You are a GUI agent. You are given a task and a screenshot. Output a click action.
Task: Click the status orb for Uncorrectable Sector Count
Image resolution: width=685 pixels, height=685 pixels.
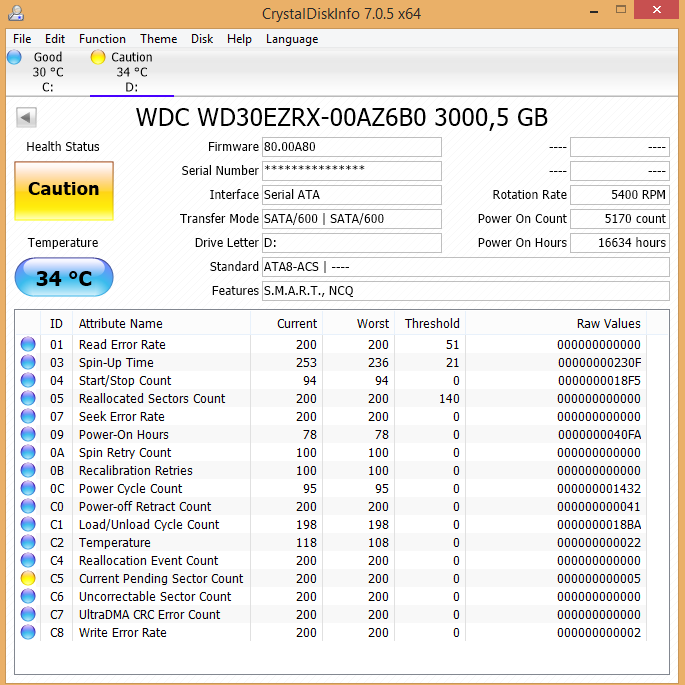tap(28, 596)
